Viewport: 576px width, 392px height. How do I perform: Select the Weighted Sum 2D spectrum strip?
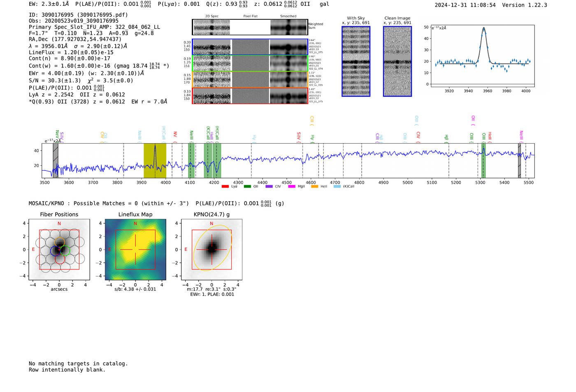pos(250,27)
